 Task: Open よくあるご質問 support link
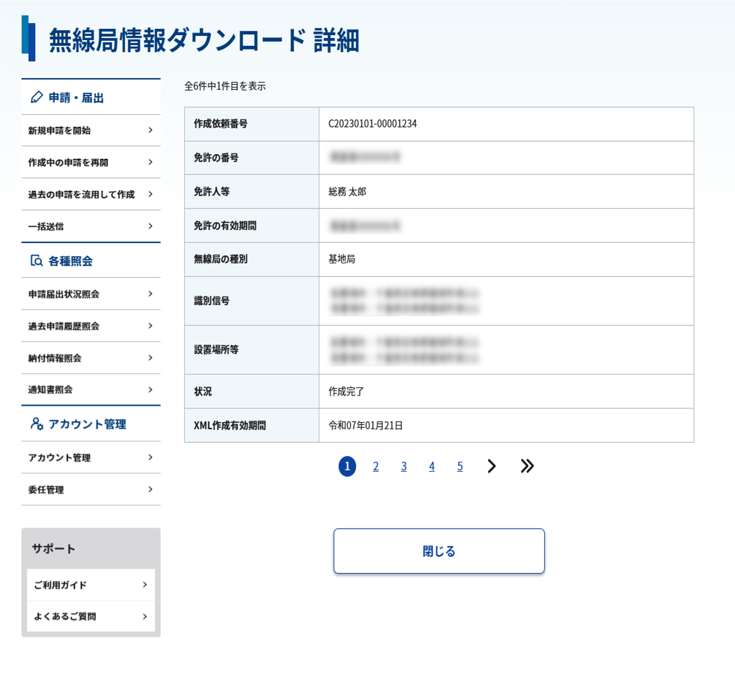click(x=91, y=616)
